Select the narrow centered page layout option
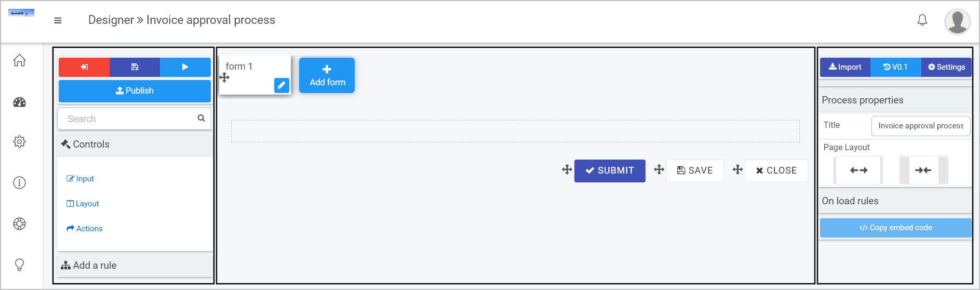 click(923, 170)
